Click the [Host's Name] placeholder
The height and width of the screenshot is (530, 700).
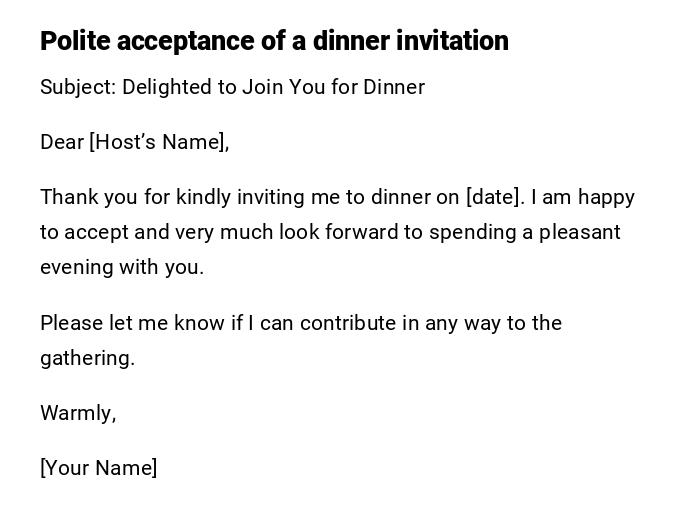159,142
